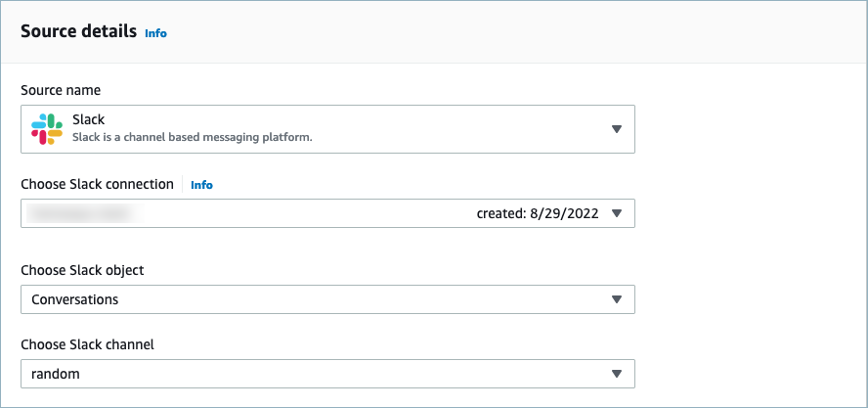Click the bold "Slack" source name text
This screenshot has width=868, height=408.
point(89,120)
